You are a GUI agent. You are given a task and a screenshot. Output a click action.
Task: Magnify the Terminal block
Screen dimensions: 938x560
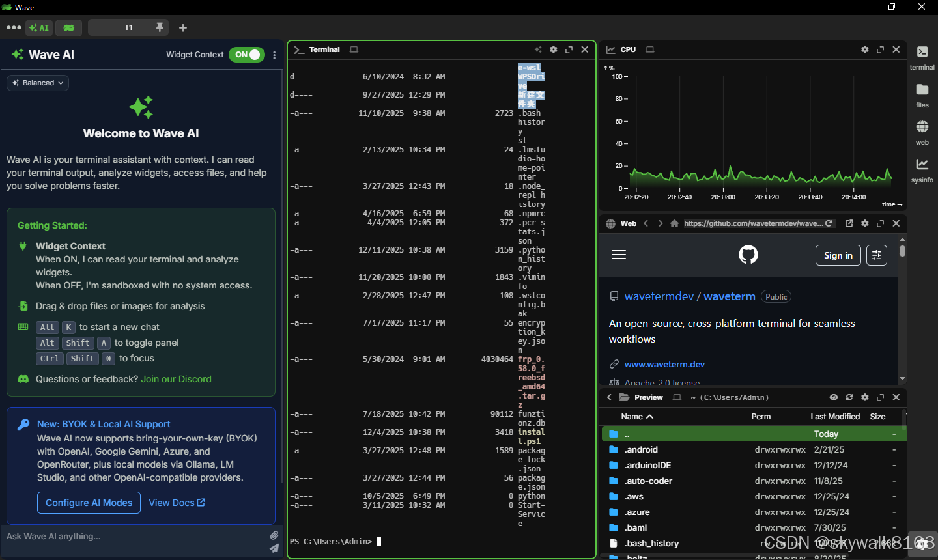[x=569, y=49]
